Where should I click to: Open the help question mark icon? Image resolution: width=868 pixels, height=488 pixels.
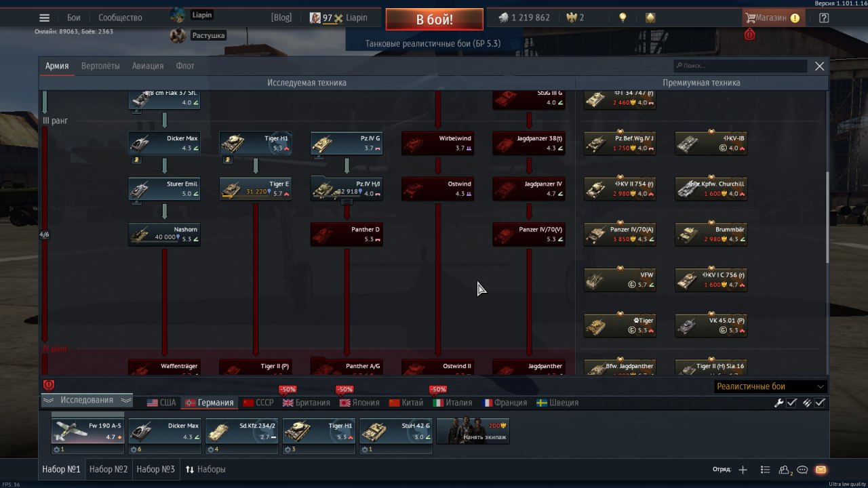click(824, 18)
